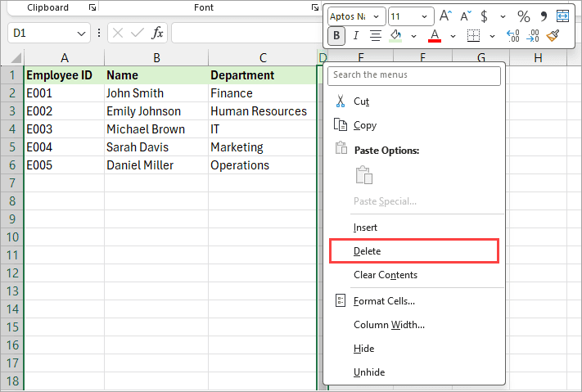Select column H header
This screenshot has width=582, height=392.
538,57
